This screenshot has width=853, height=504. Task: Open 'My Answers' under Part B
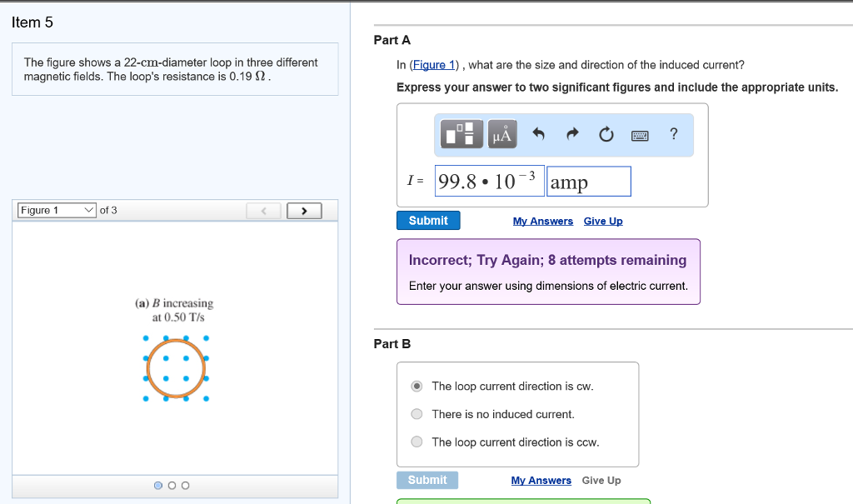click(541, 480)
